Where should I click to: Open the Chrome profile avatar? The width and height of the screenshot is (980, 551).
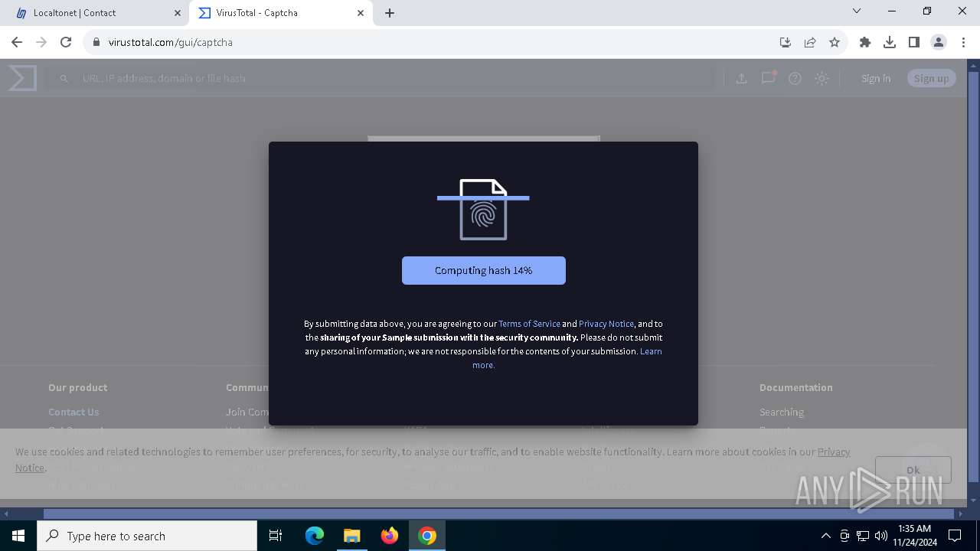pyautogui.click(x=939, y=42)
